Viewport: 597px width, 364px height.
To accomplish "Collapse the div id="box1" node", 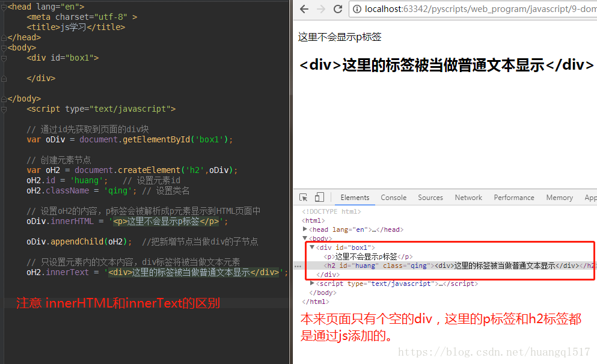I will click(x=312, y=247).
